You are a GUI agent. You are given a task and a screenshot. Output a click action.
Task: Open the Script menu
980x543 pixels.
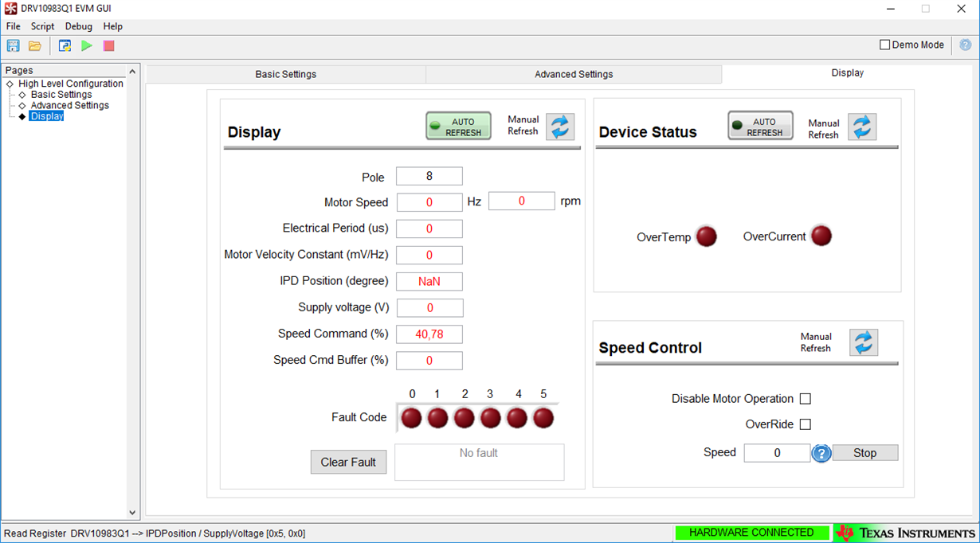[x=42, y=26]
